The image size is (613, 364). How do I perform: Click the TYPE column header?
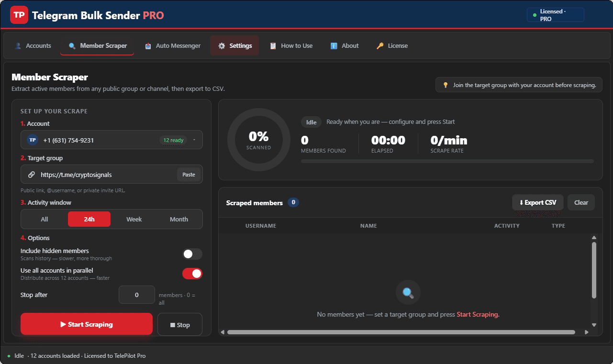click(558, 226)
